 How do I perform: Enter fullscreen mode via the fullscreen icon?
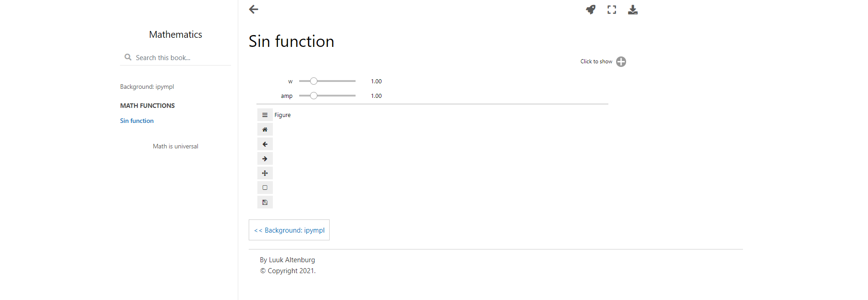[x=612, y=9]
